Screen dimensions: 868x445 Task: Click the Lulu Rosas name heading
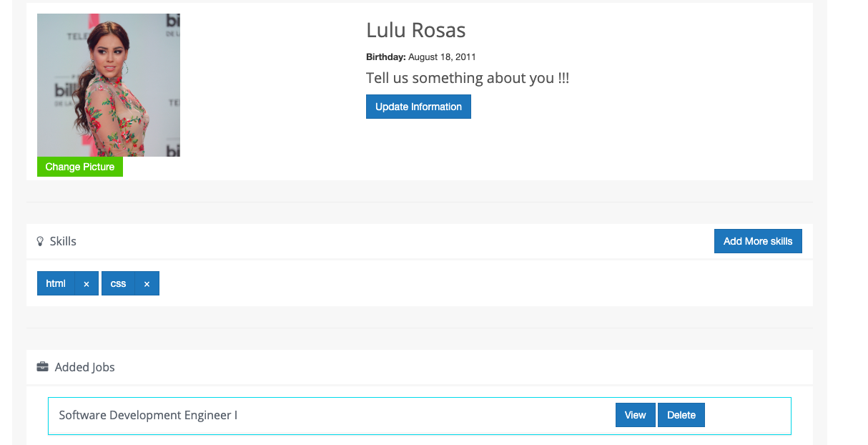pyautogui.click(x=415, y=30)
